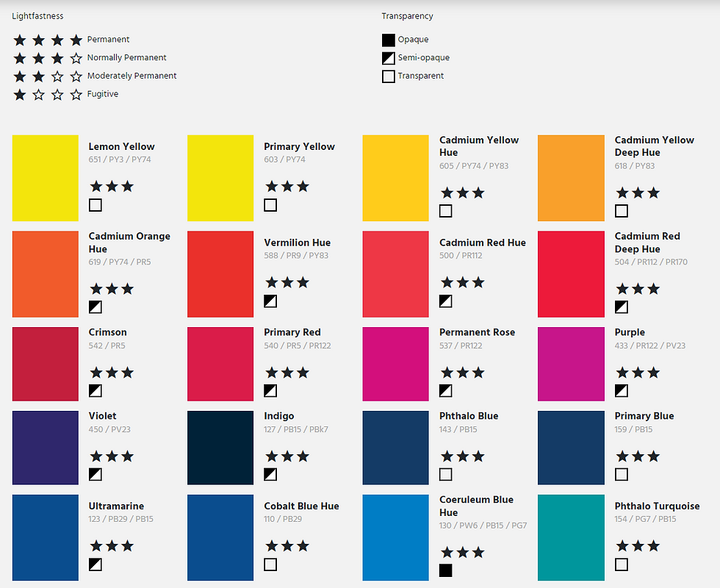Click Primary Yellow's transparency square icon
720x588 pixels.
click(x=270, y=205)
